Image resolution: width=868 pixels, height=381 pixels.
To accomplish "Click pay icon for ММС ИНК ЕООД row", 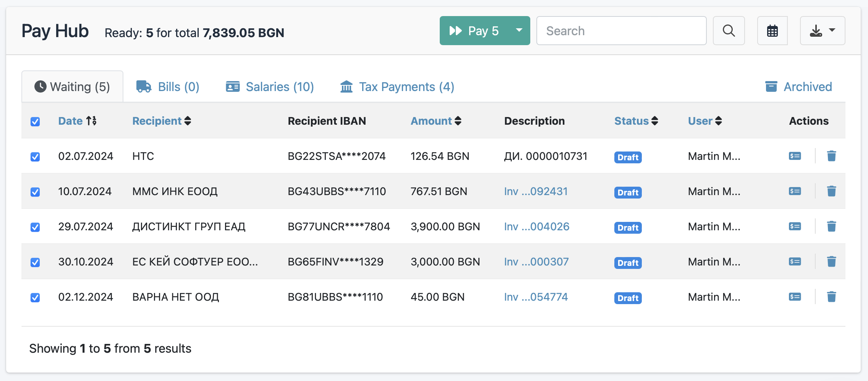I will [x=795, y=191].
